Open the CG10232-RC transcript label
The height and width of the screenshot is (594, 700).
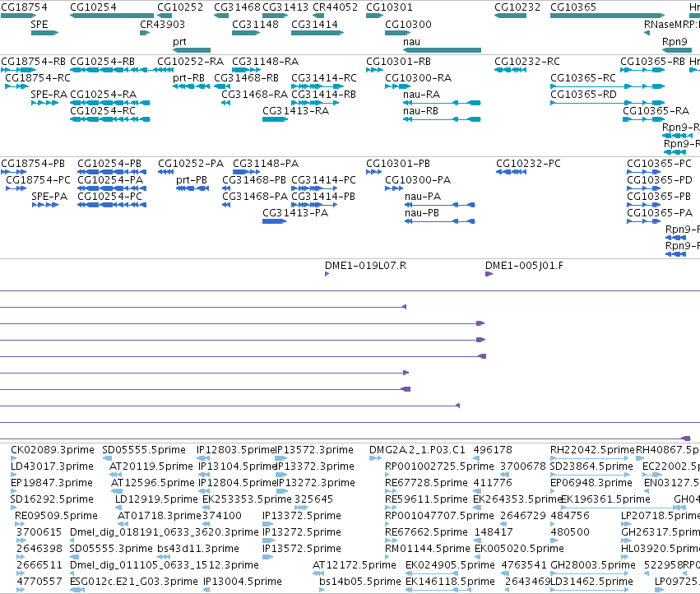click(527, 62)
